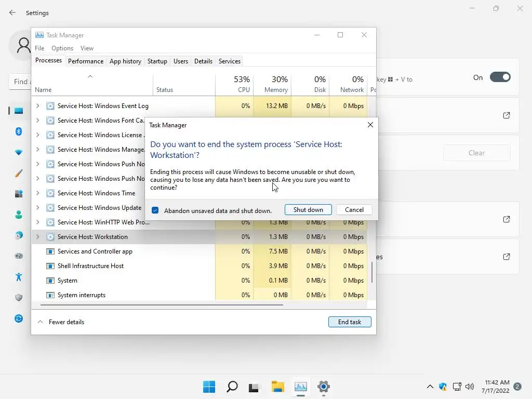Open the File menu in Task Manager
Viewport: 532px width, 399px height.
[39, 48]
